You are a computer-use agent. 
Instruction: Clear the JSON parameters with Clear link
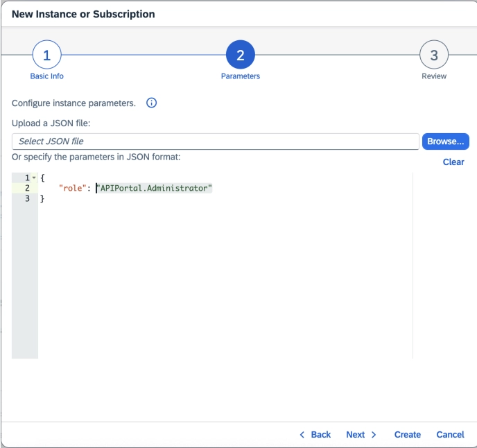click(453, 162)
